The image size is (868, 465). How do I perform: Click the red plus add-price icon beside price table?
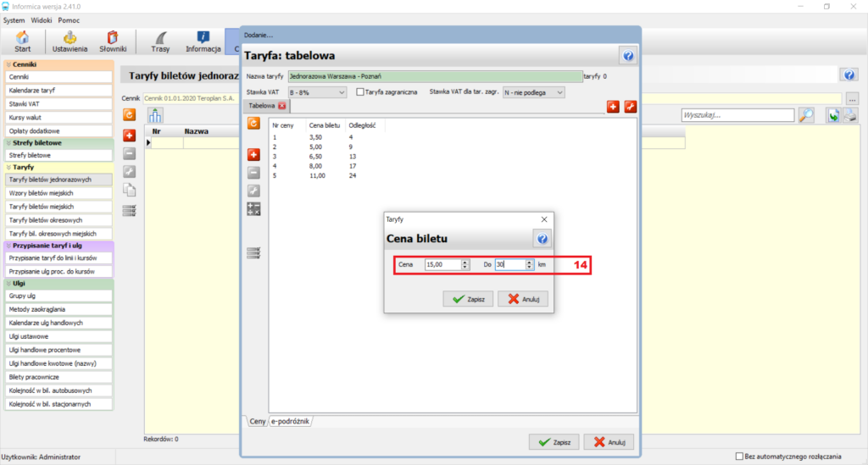253,155
